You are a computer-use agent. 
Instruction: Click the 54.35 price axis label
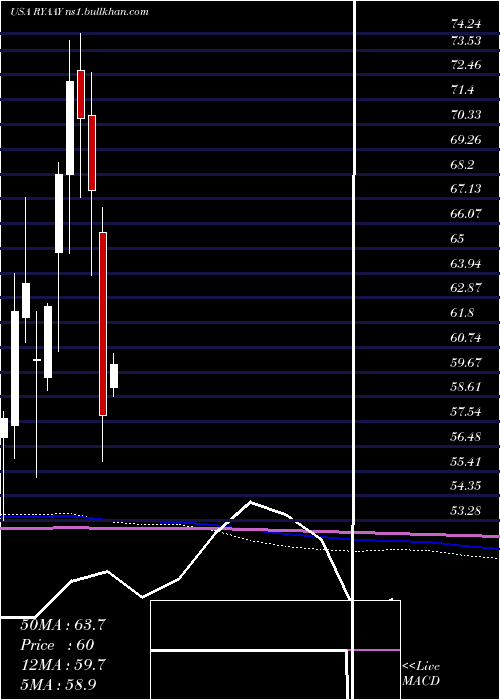point(467,485)
